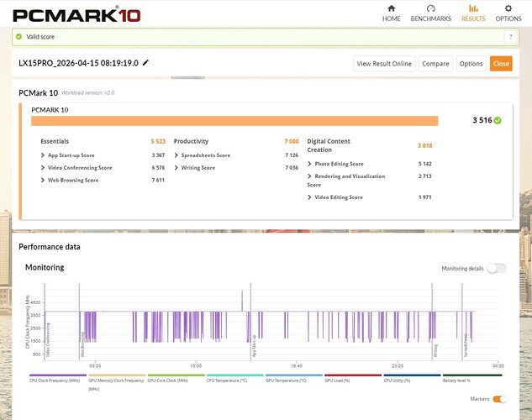Viewport: 532px width, 420px height.
Task: Click the Performance data heading
Action: [50, 247]
